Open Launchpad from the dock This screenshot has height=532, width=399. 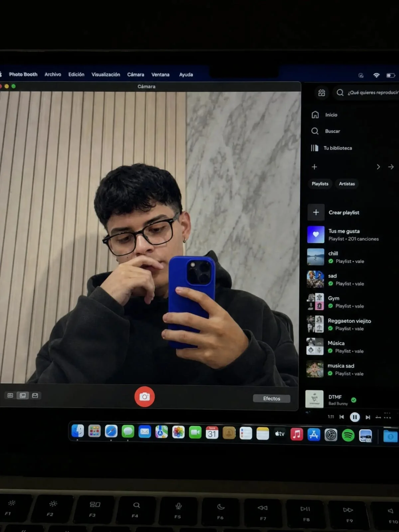pyautogui.click(x=94, y=432)
